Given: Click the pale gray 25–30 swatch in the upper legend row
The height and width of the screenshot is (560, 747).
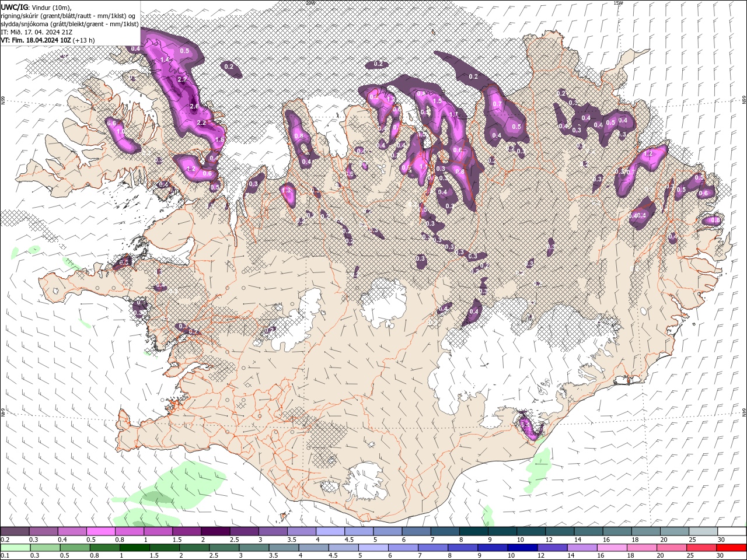Looking at the screenshot, I should 703,531.
